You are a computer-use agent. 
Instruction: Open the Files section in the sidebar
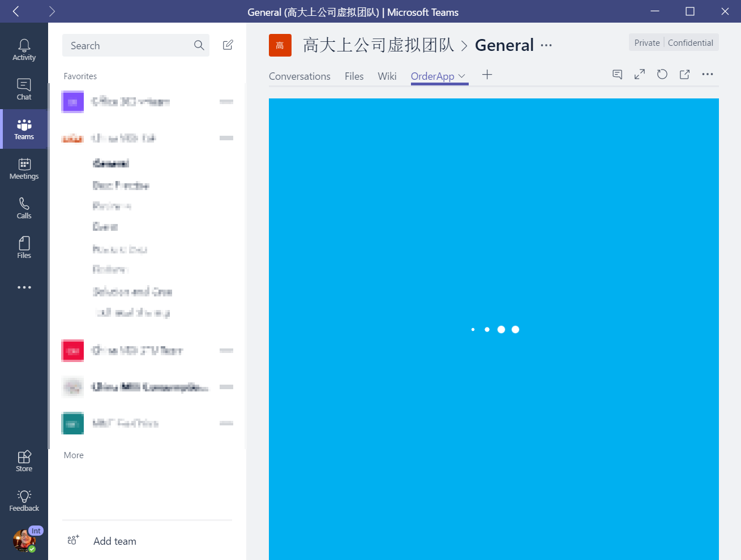pos(24,248)
